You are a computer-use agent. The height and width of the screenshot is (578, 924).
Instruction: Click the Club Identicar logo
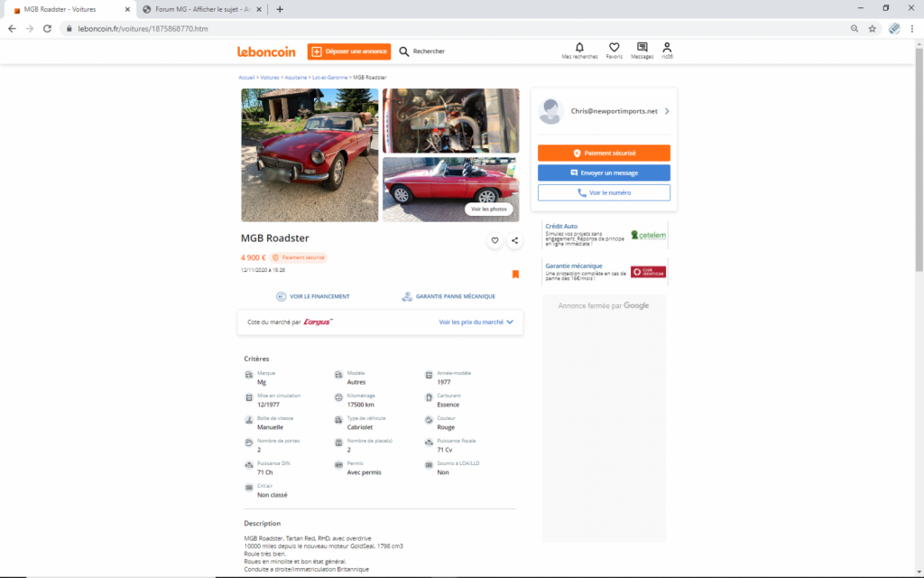pyautogui.click(x=648, y=272)
